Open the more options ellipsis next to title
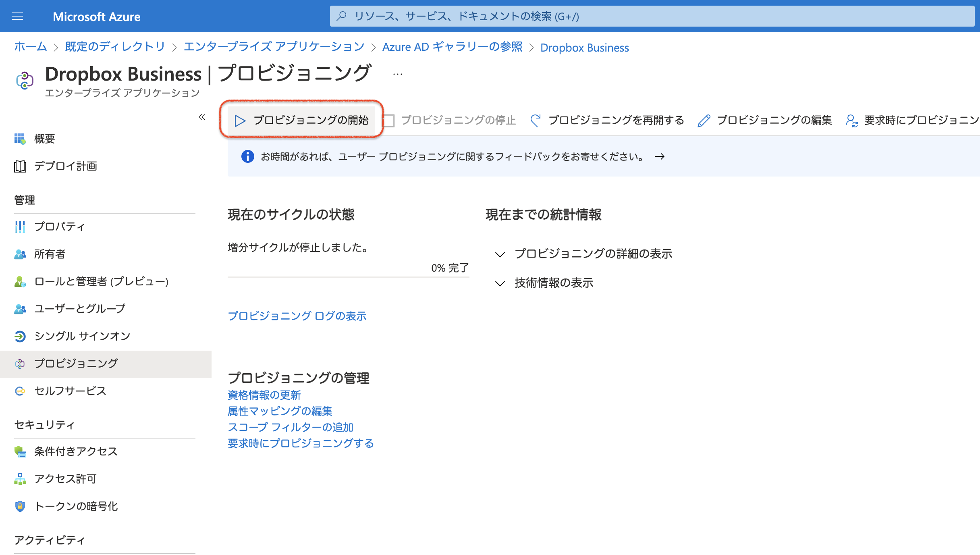The image size is (980, 555). click(397, 74)
